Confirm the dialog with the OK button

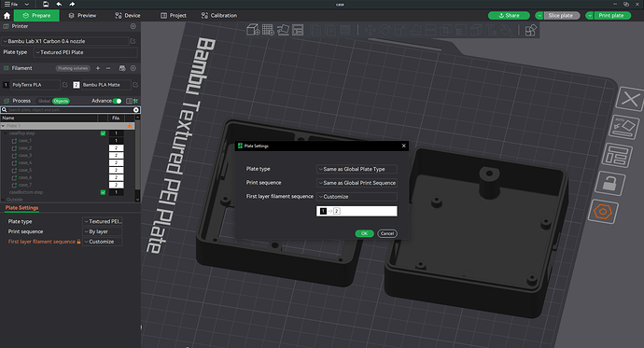click(364, 233)
